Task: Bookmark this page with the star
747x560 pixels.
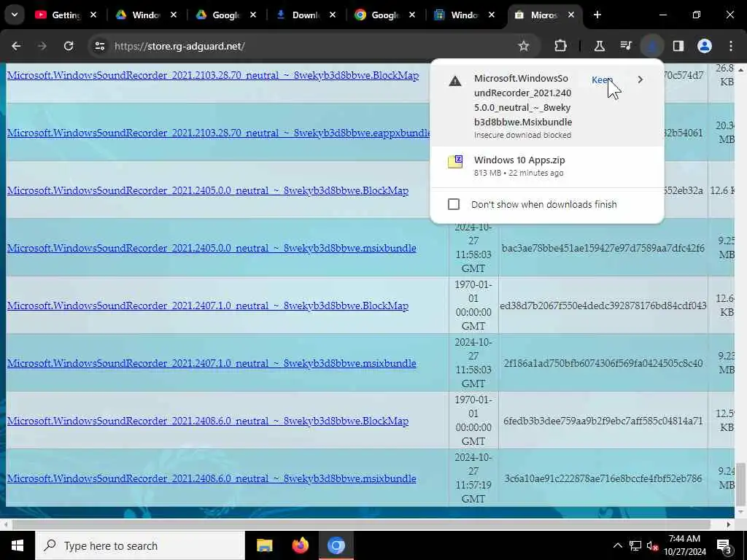Action: click(x=524, y=46)
